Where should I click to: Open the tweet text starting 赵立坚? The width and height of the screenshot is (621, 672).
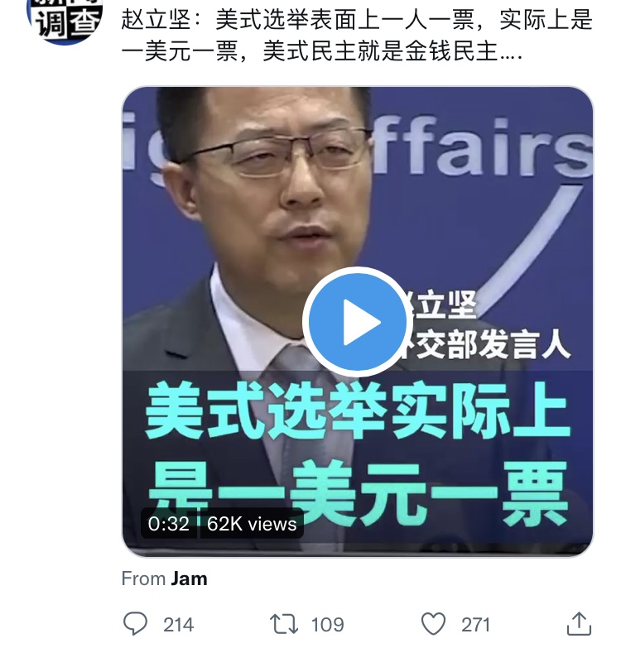357,35
